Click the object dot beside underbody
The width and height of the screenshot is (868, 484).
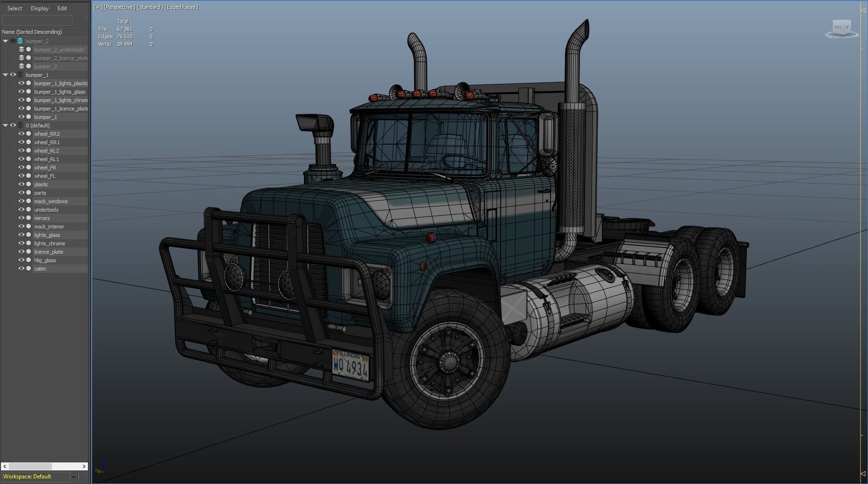(x=29, y=210)
